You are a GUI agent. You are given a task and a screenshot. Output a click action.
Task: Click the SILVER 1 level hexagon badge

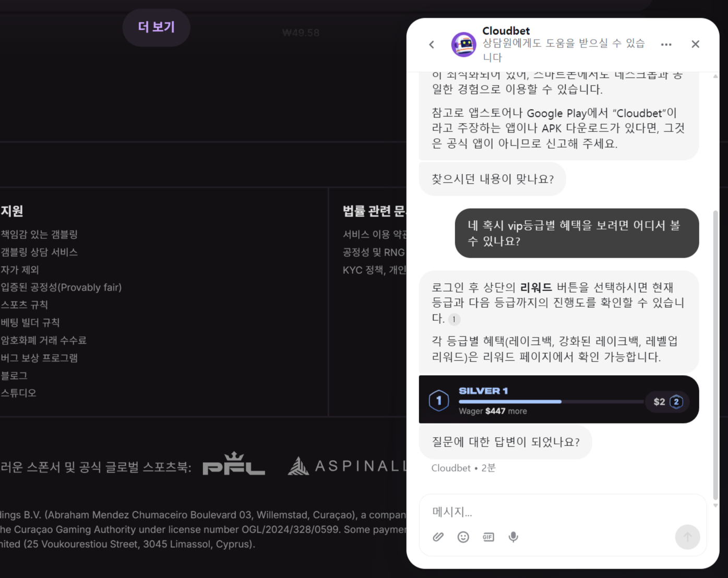(x=439, y=401)
